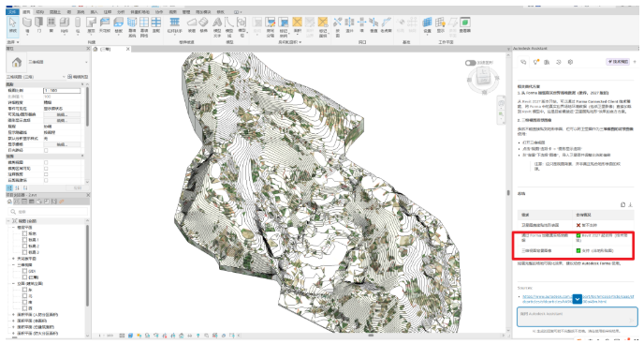Switch to the Structure ribbon tab
Screen dimensions: 644x344
(x=40, y=12)
